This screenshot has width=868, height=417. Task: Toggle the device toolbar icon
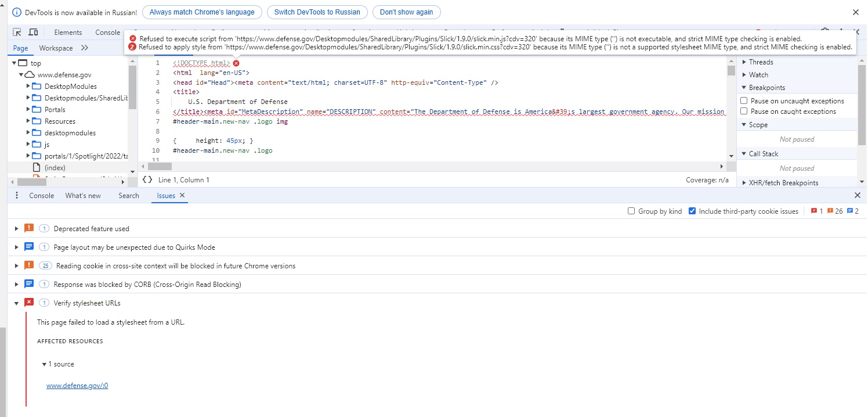click(34, 33)
